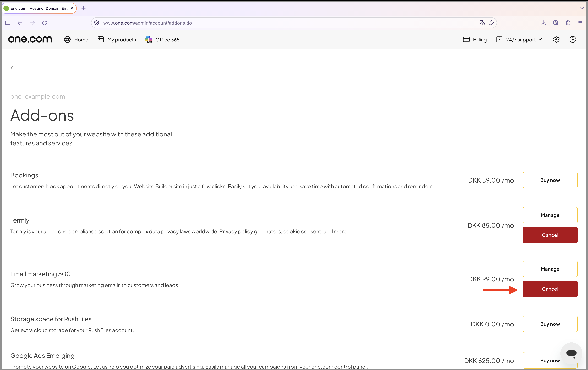This screenshot has height=370, width=588.
Task: Open the chat support bubble
Action: click(571, 353)
